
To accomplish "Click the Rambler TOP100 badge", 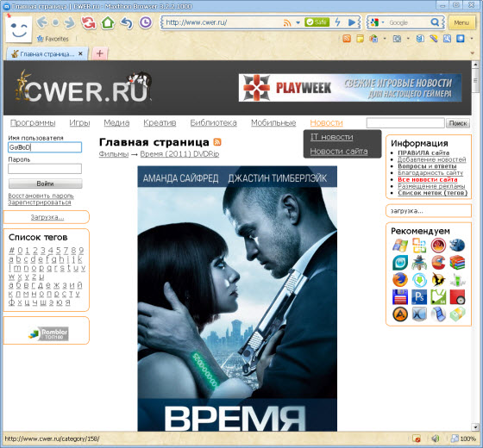I will 48,333.
